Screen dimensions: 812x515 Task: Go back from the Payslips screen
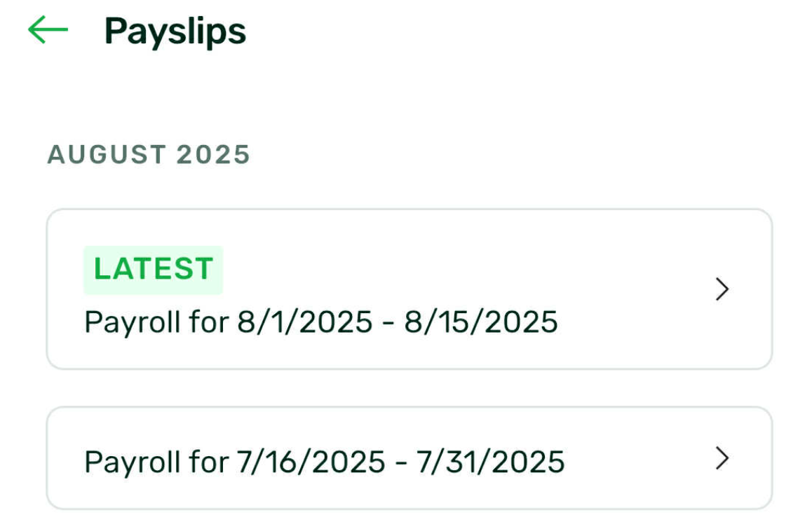coord(48,30)
